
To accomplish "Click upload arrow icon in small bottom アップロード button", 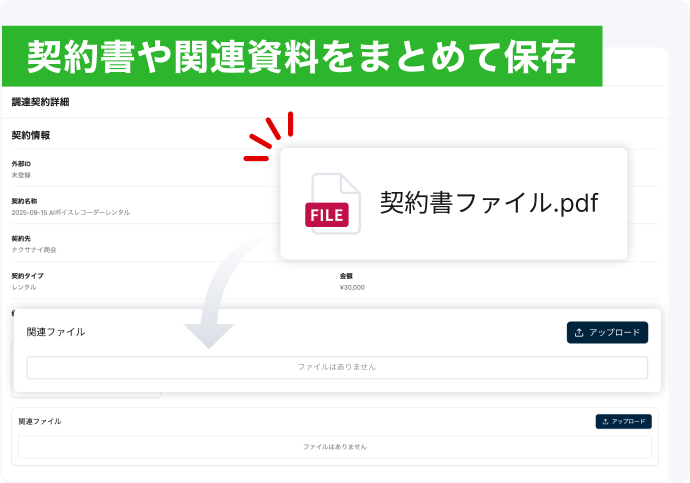I will point(604,422).
